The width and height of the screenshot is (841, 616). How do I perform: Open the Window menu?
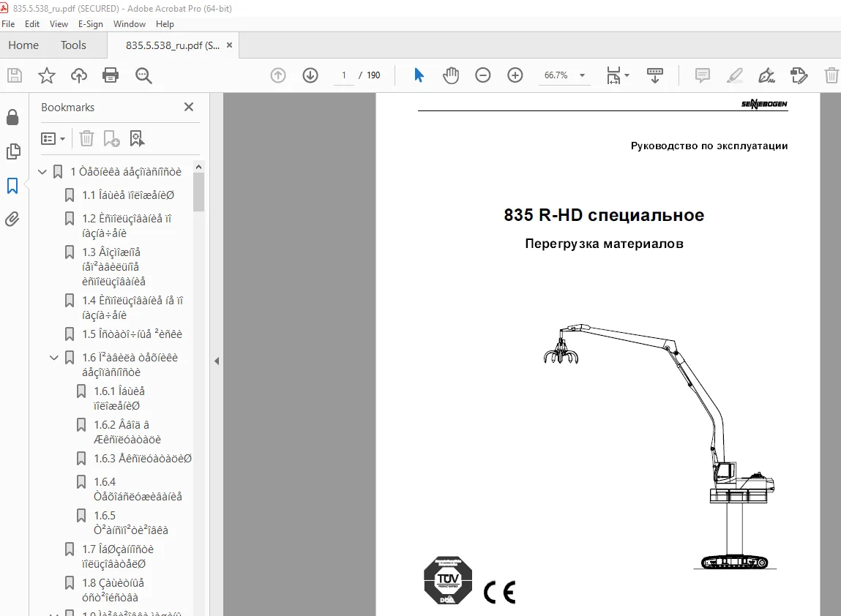pyautogui.click(x=130, y=24)
